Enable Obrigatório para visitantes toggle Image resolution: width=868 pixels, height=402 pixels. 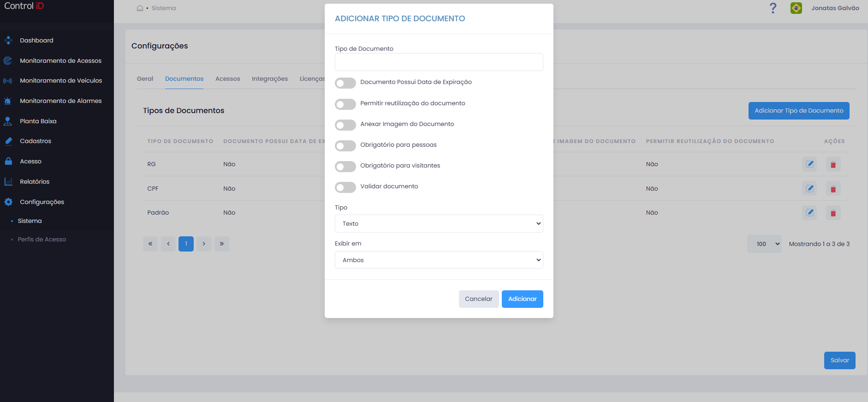pyautogui.click(x=345, y=167)
